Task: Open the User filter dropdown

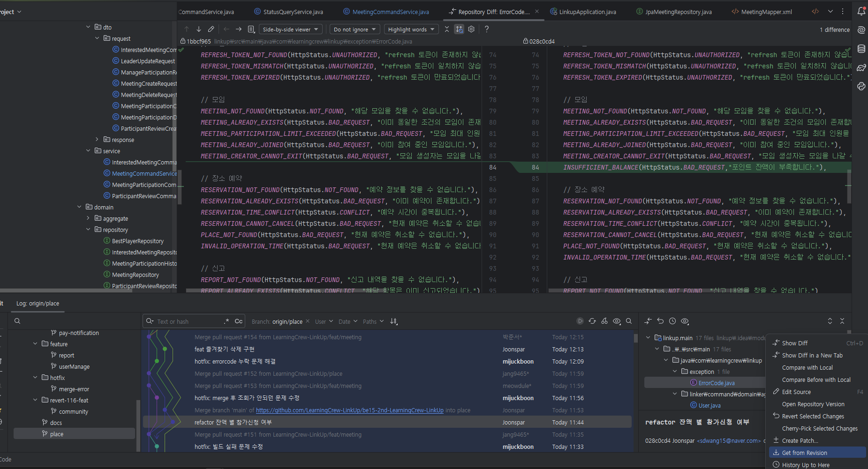Action: pyautogui.click(x=324, y=321)
